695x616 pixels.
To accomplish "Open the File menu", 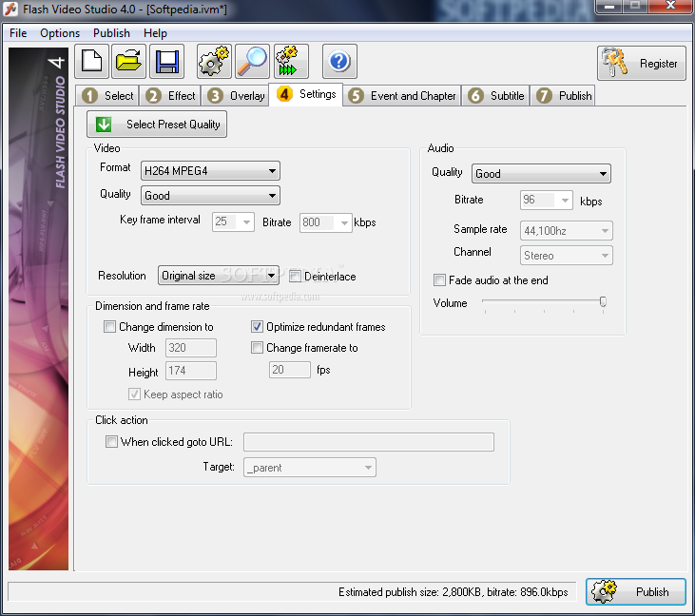I will (18, 33).
